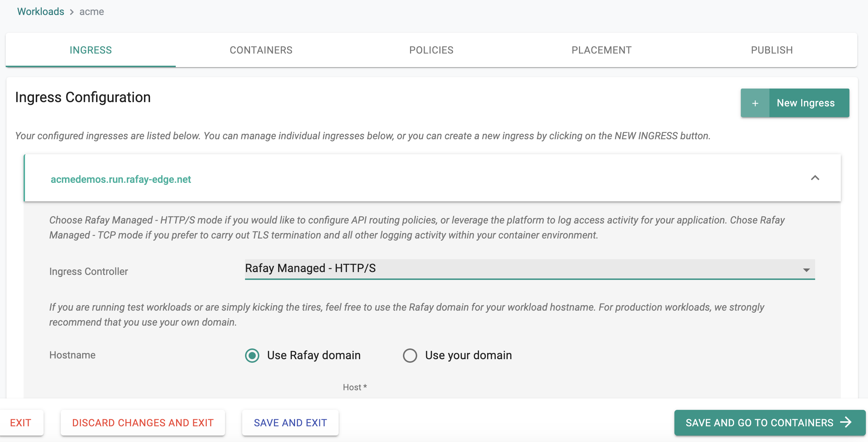Click the plus icon on New Ingress

tap(755, 103)
